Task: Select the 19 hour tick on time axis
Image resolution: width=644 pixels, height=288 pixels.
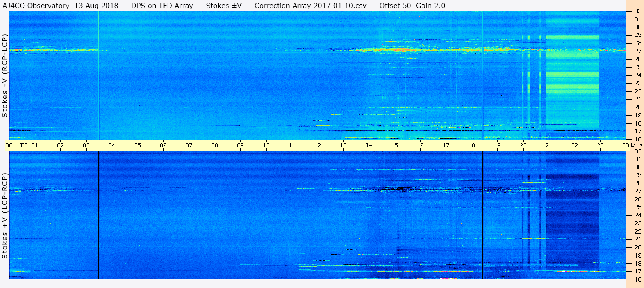Action: coord(497,145)
